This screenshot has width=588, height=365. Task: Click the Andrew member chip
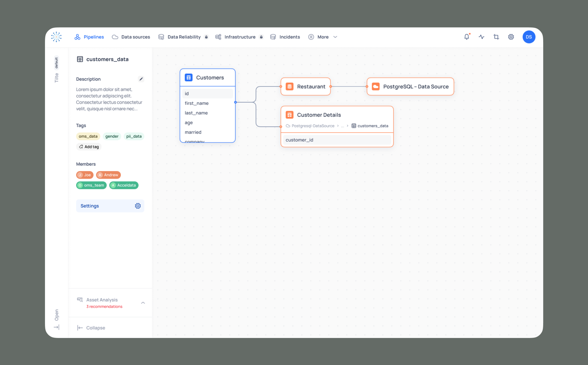[x=108, y=175]
